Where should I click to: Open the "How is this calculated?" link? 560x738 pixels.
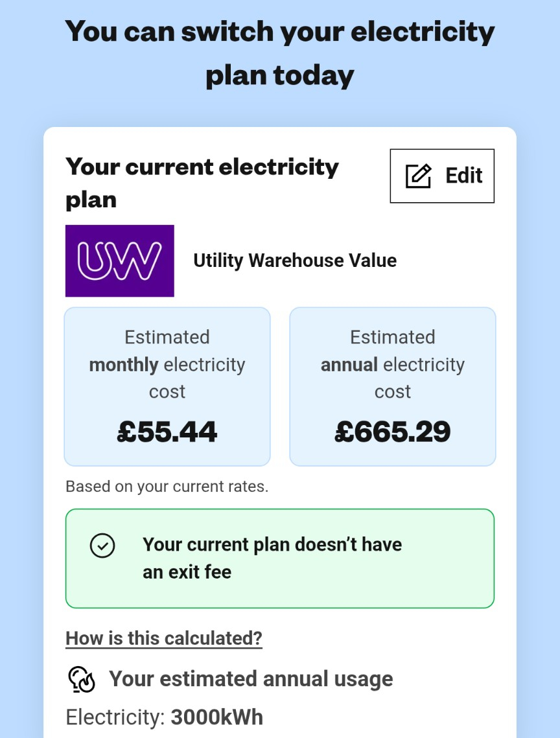tap(164, 638)
